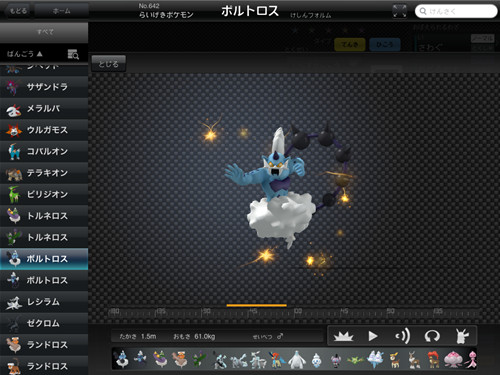Image resolution: width=500 pixels, height=375 pixels.
Task: Click the animation timeline ruler
Action: point(293,313)
